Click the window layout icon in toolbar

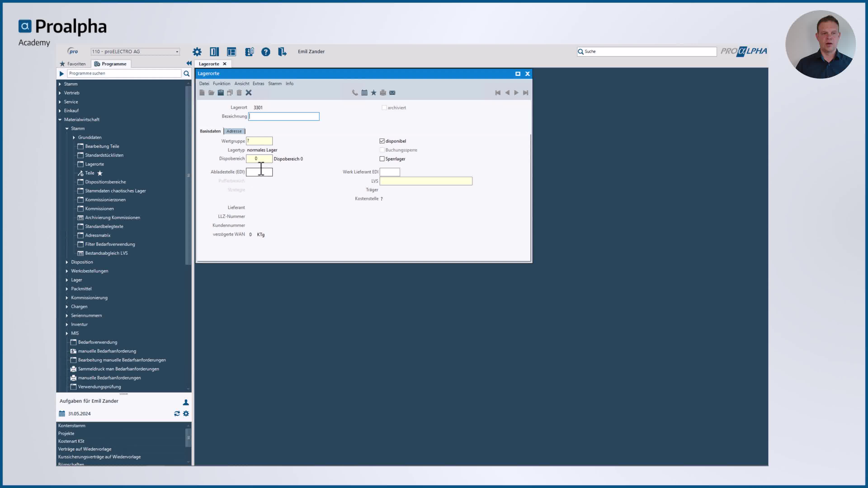click(231, 52)
